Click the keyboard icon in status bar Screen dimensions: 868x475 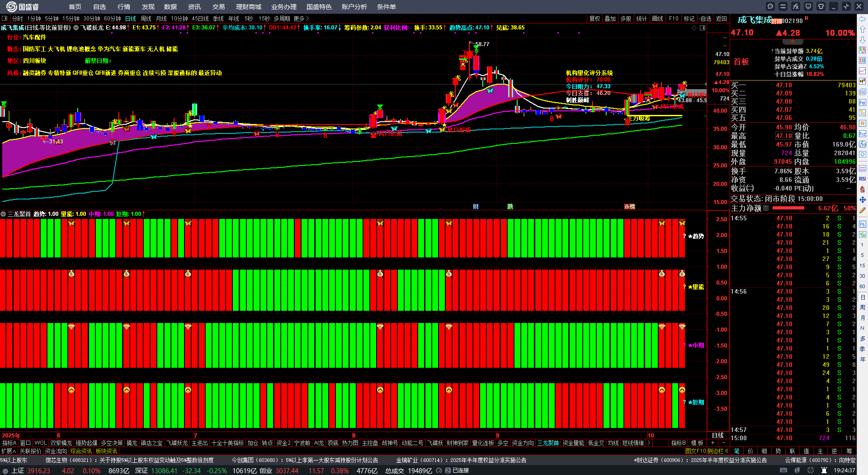[783, 470]
